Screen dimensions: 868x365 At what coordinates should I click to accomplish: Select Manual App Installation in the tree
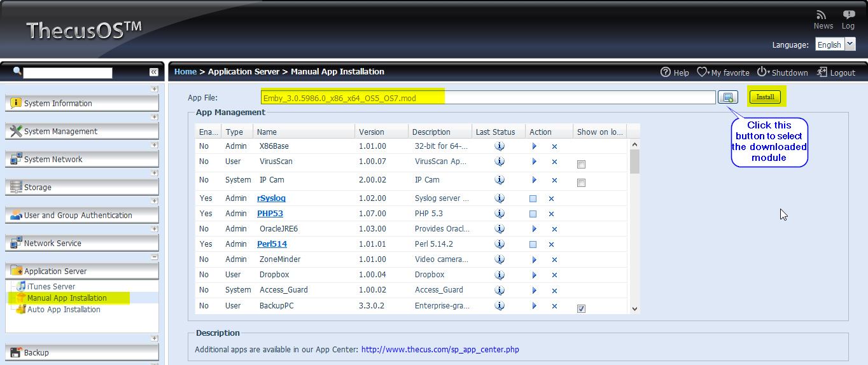point(67,298)
